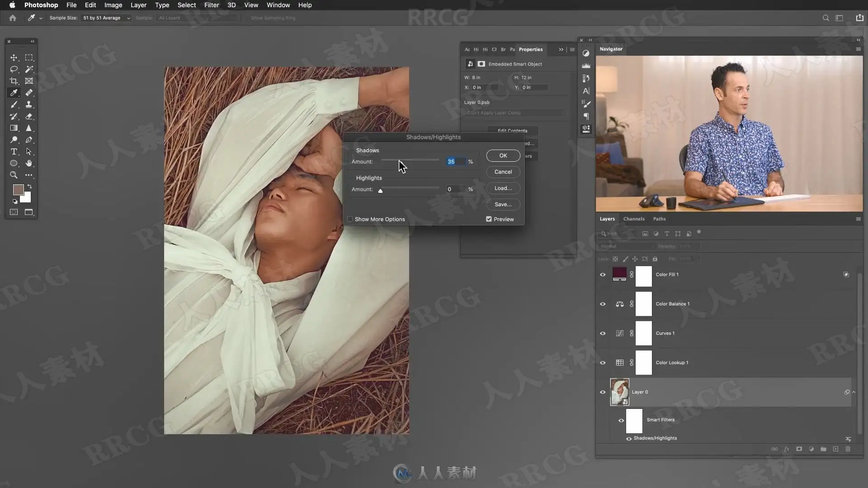Open the Filter menu
Screen dimensions: 868x488
coord(212,5)
